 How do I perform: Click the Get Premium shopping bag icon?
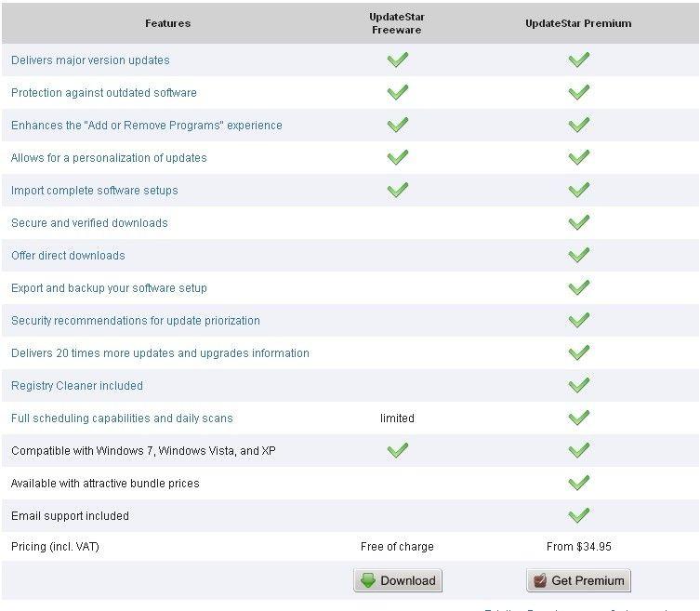click(539, 581)
